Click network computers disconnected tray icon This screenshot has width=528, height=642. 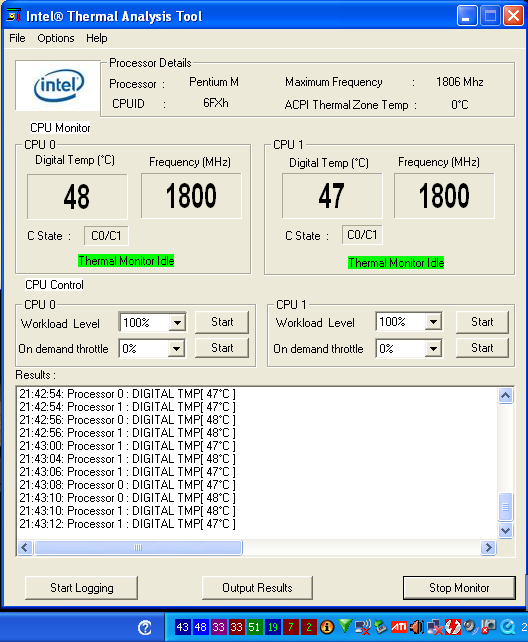click(x=435, y=627)
